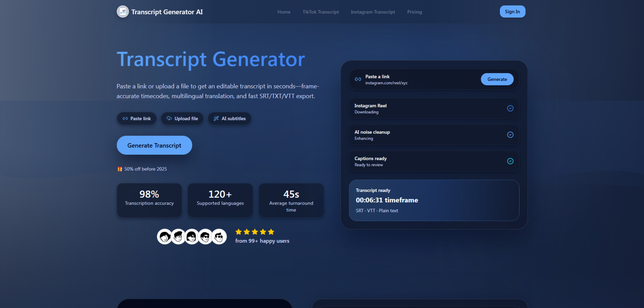
Task: Toggle the Upload file input mode
Action: [182, 118]
